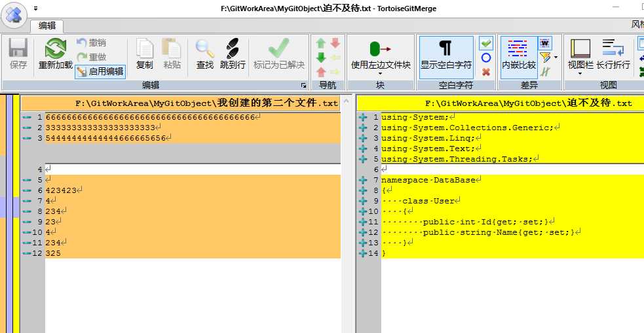The image size is (644, 333).
Task: Select ignore whitespace changes blue circle option
Action: (486, 58)
